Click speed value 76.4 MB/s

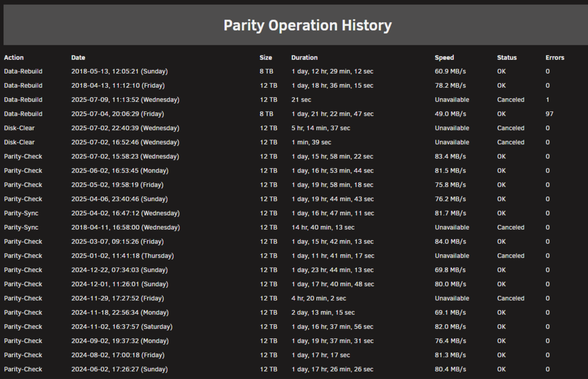click(x=450, y=341)
